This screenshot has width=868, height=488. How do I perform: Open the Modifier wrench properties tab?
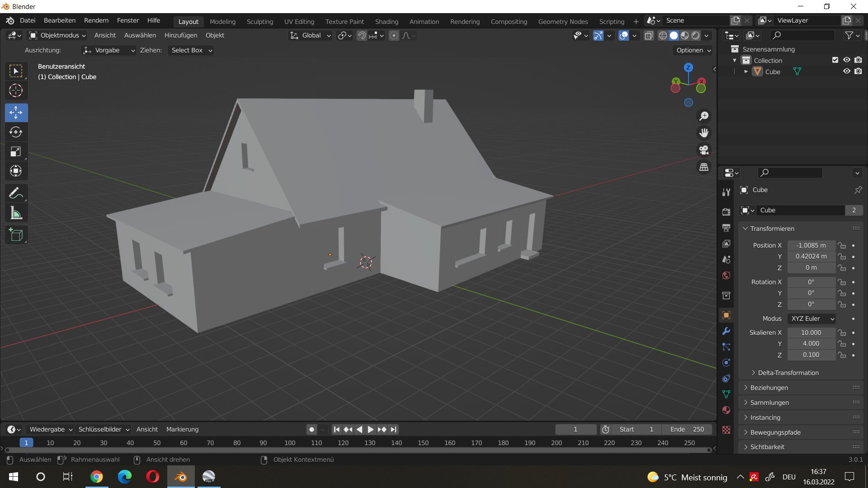point(726,331)
